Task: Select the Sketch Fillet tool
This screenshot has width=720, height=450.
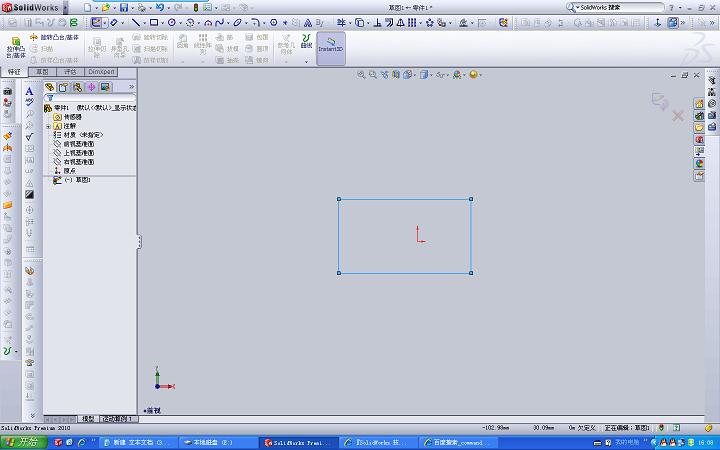Action: (x=255, y=22)
